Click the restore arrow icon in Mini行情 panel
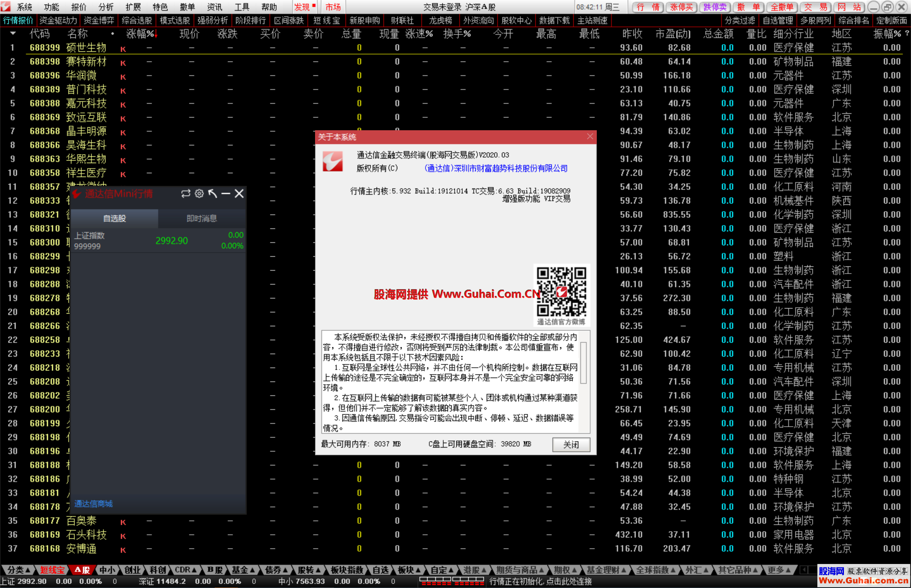 coord(213,193)
